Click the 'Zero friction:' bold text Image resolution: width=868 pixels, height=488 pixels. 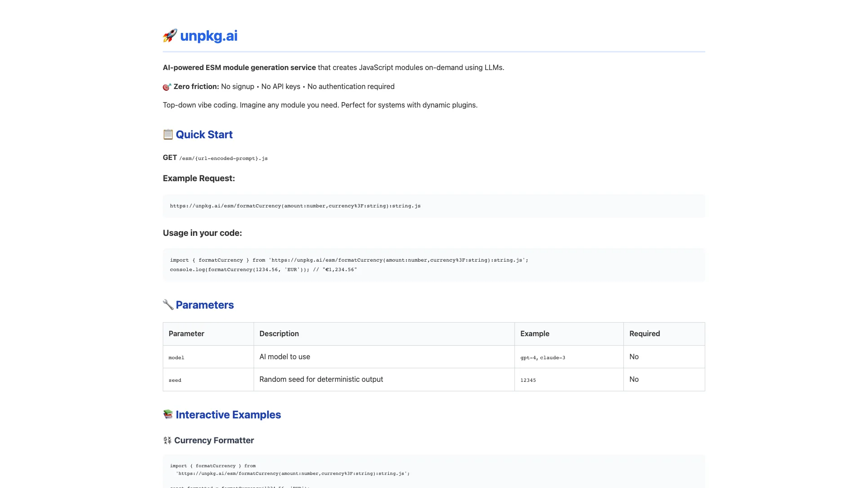(x=196, y=87)
